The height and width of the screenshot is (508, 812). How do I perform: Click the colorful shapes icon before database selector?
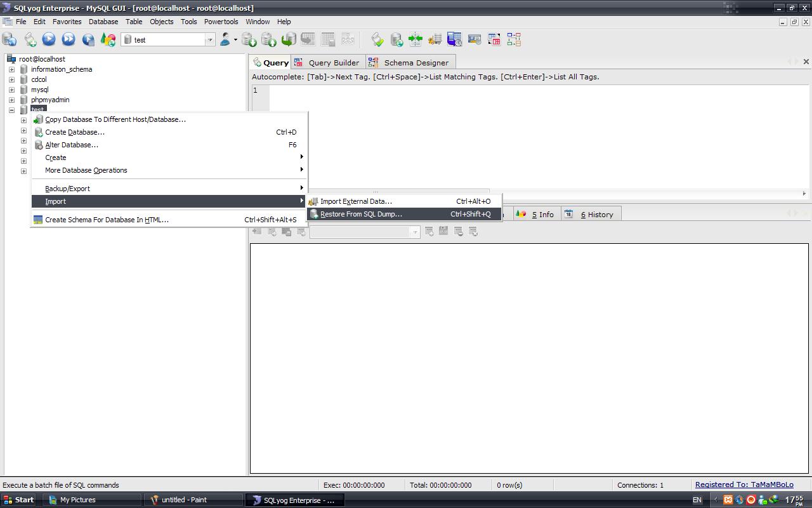point(108,39)
